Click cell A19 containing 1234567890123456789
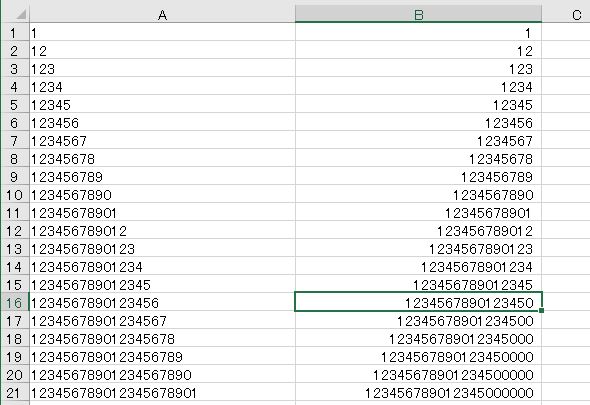The image size is (590, 405). [162, 357]
